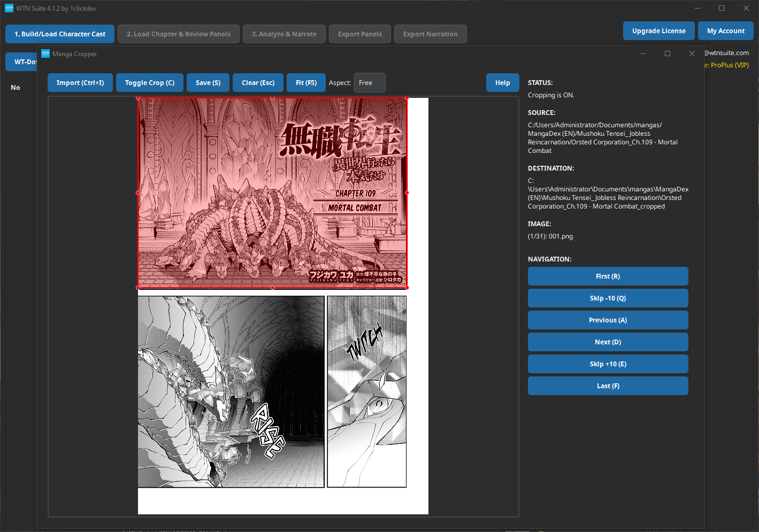Image resolution: width=759 pixels, height=532 pixels.
Task: Toggle cropping with the Toggle Crop button
Action: tap(149, 82)
